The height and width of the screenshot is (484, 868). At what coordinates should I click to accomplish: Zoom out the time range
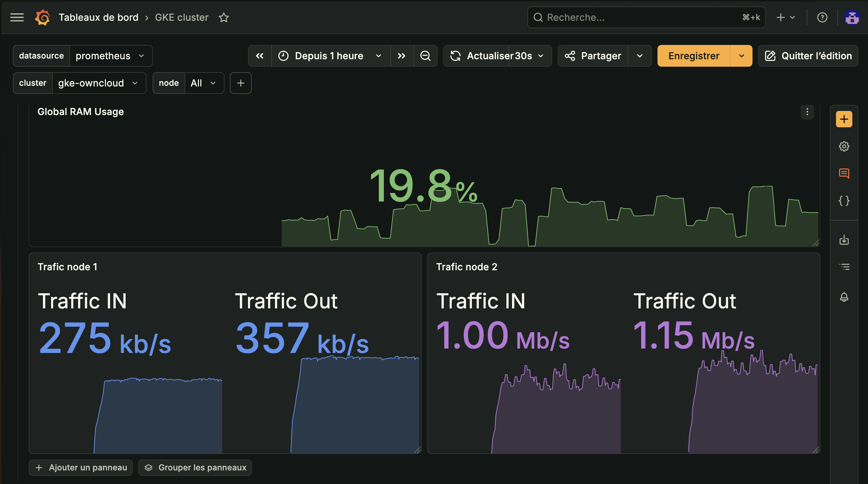click(x=425, y=56)
